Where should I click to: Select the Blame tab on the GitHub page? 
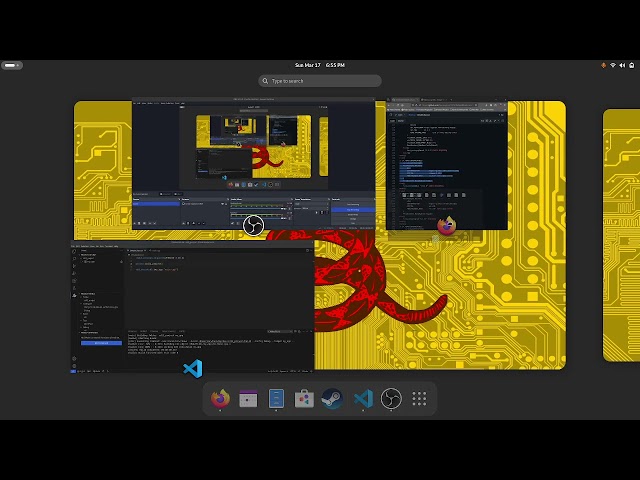[x=401, y=121]
